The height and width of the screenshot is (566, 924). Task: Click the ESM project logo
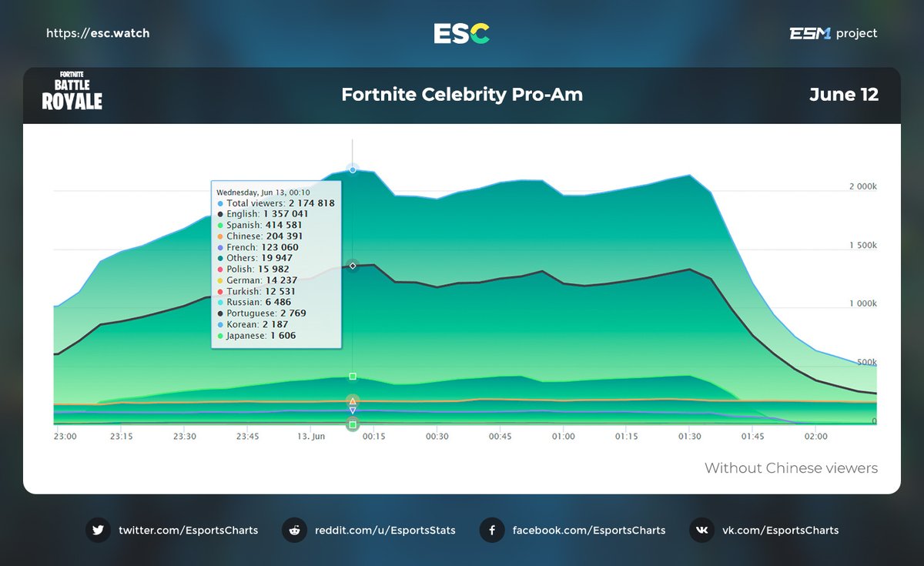(834, 33)
